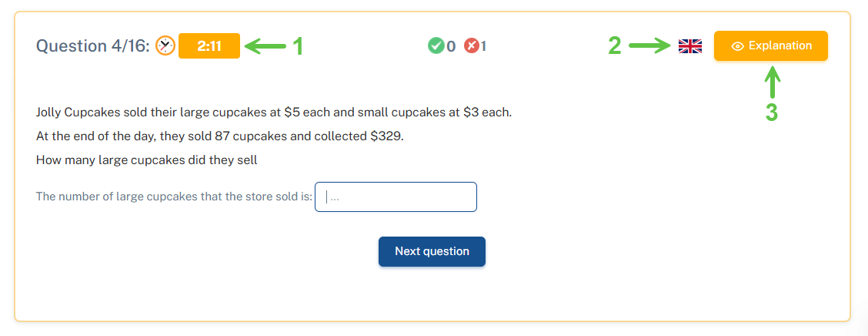Click the green annotation number 1

click(x=297, y=47)
